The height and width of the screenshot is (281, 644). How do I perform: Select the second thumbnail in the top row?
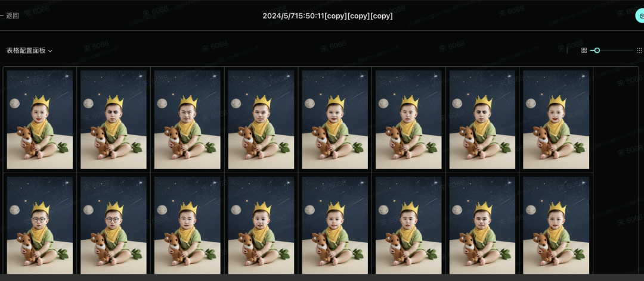click(x=113, y=120)
